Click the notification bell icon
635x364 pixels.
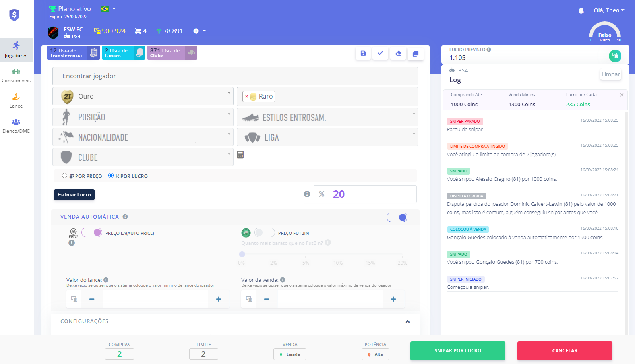pos(581,11)
